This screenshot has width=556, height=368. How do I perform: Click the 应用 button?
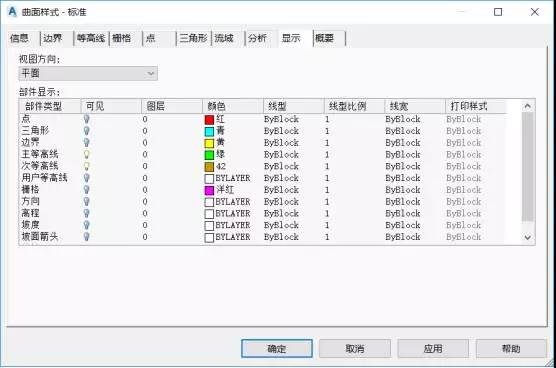433,349
